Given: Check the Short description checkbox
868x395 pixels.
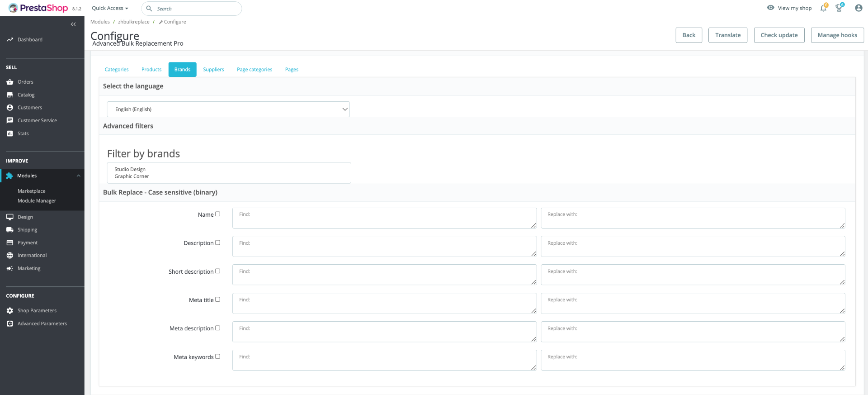Looking at the screenshot, I should [x=217, y=271].
